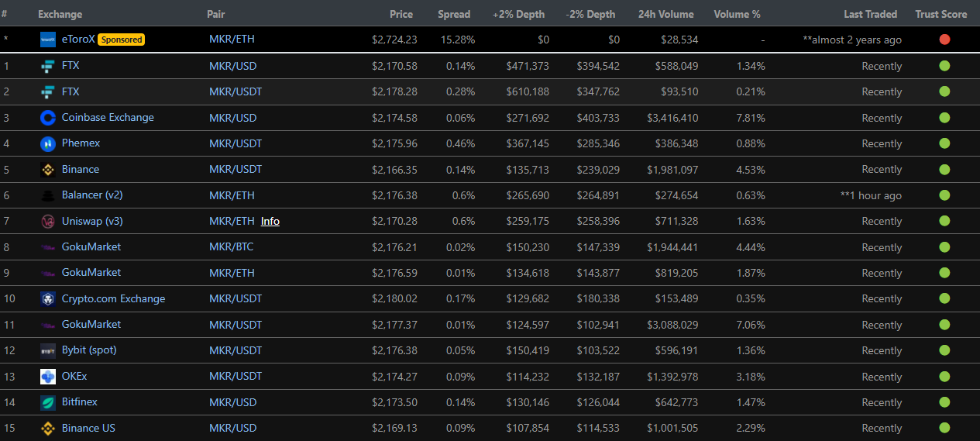This screenshot has height=441, width=980.
Task: Open the MKR/USDT pair link for OKEx
Action: pos(236,377)
